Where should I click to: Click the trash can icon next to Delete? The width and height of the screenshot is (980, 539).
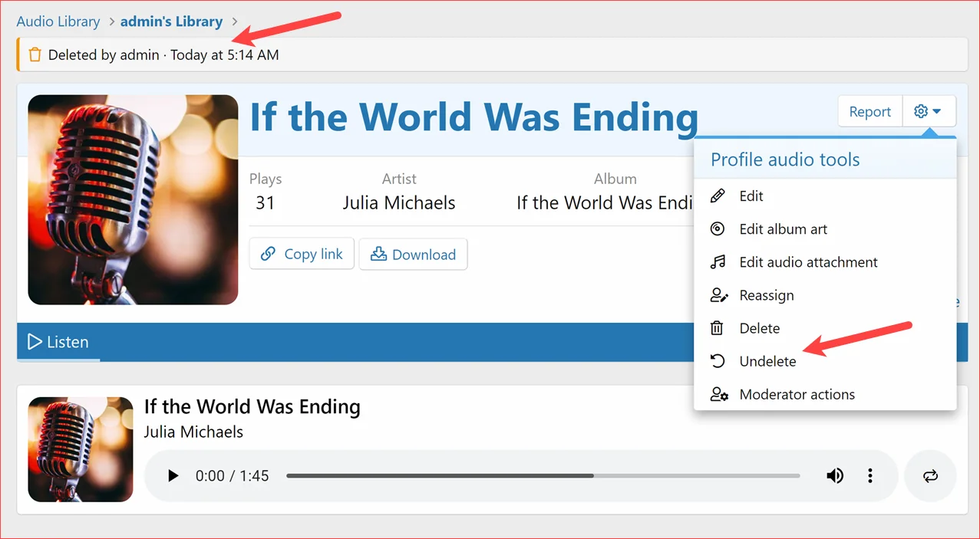718,328
